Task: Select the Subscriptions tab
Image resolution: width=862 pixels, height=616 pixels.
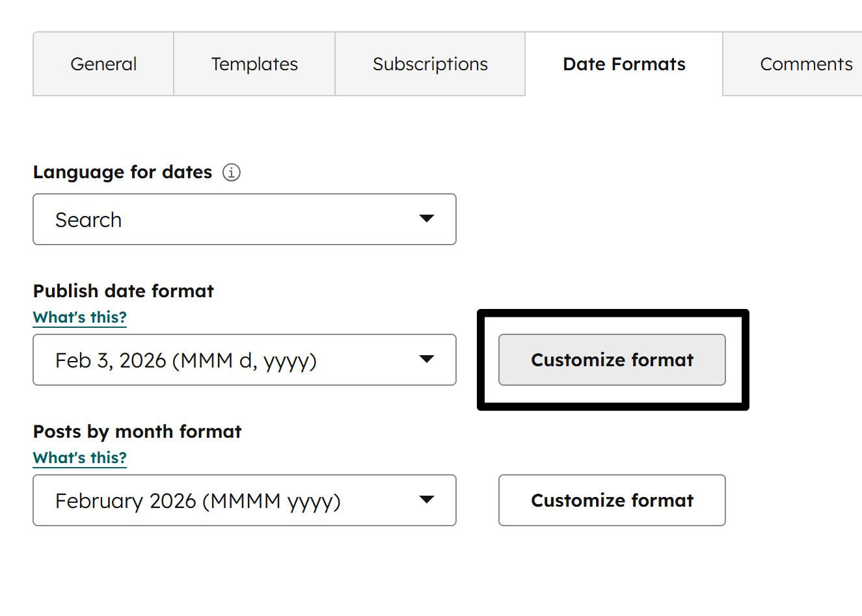Action: click(x=430, y=64)
